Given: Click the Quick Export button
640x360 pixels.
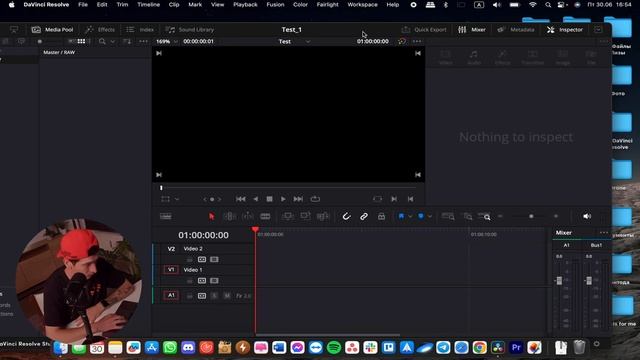Looking at the screenshot, I should pyautogui.click(x=424, y=29).
